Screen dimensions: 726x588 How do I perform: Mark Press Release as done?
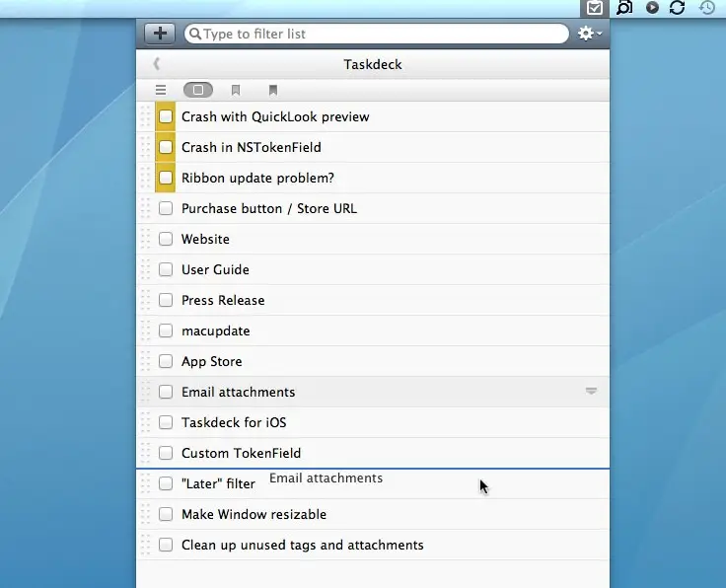pos(166,300)
